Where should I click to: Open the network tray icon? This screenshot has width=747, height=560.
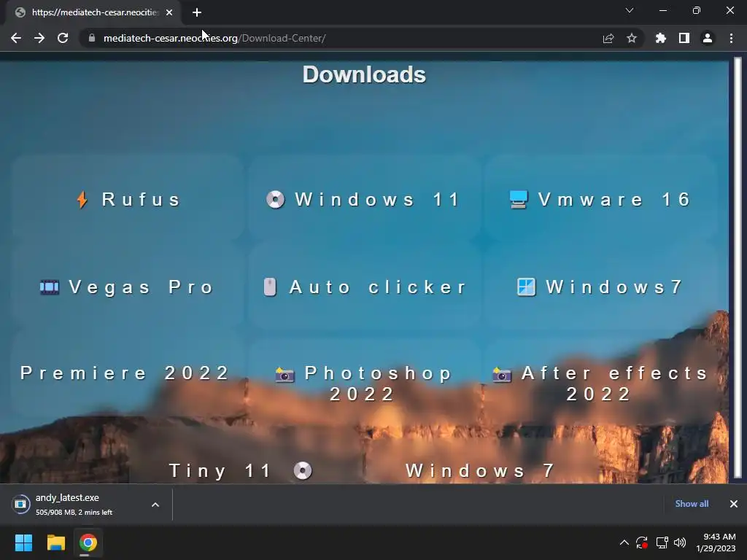pos(662,542)
